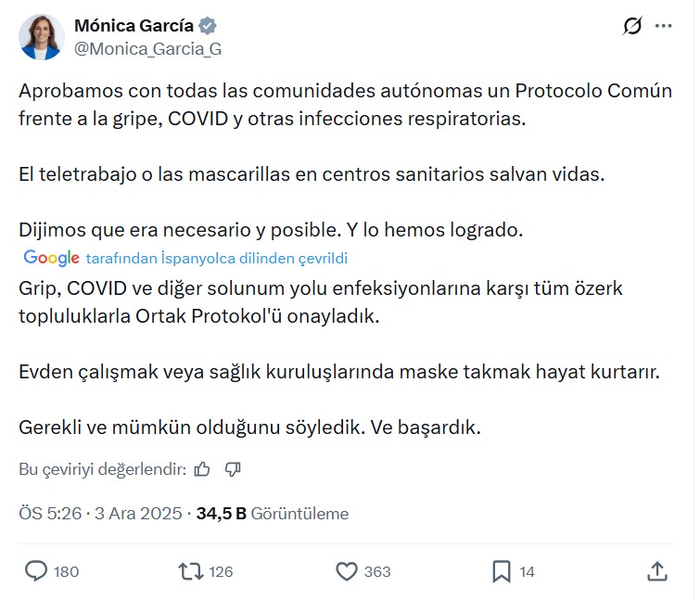Click the Google translation logo
This screenshot has height=600, width=700.
point(51,258)
